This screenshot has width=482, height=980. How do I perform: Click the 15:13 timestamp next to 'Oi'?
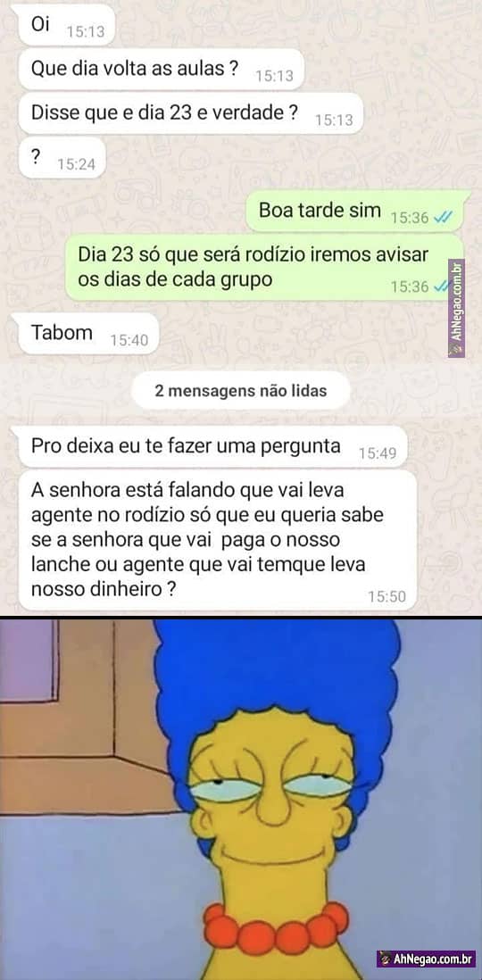click(x=86, y=32)
